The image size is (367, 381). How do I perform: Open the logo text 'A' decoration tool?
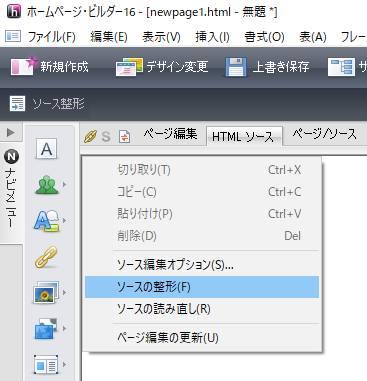click(46, 221)
